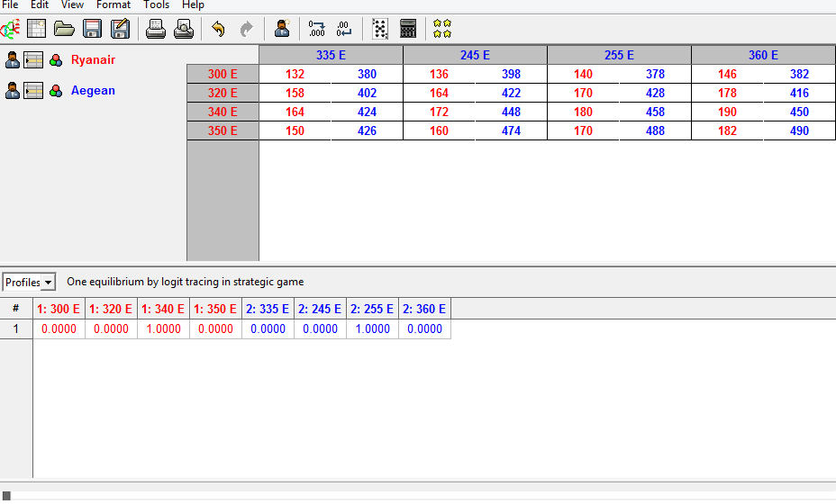Image resolution: width=836 pixels, height=504 pixels.
Task: Click the # profile table corner header
Action: point(16,309)
